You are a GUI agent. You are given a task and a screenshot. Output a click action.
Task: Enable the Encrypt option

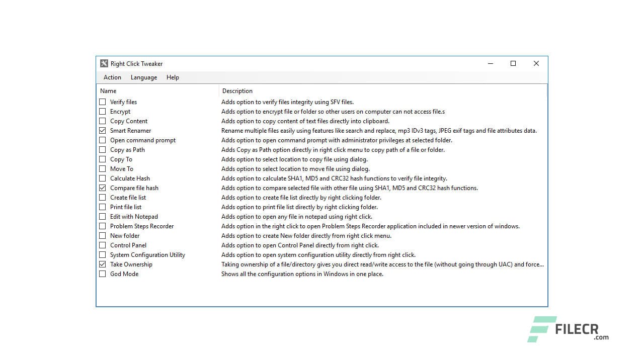tap(103, 111)
